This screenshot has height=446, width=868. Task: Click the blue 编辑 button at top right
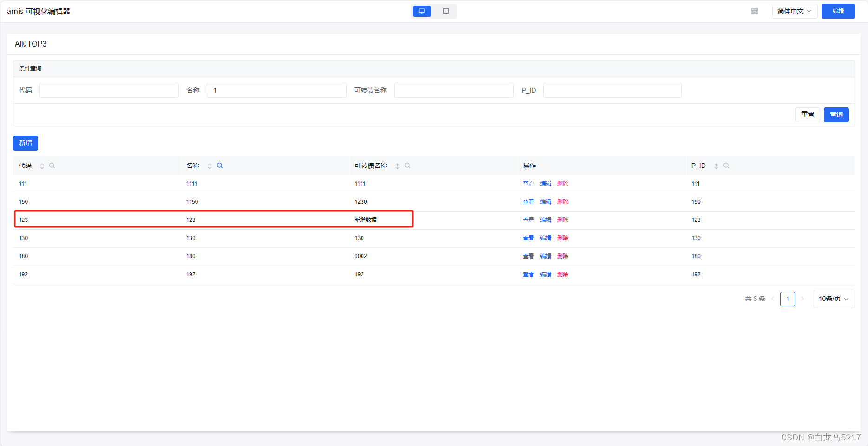(x=838, y=11)
